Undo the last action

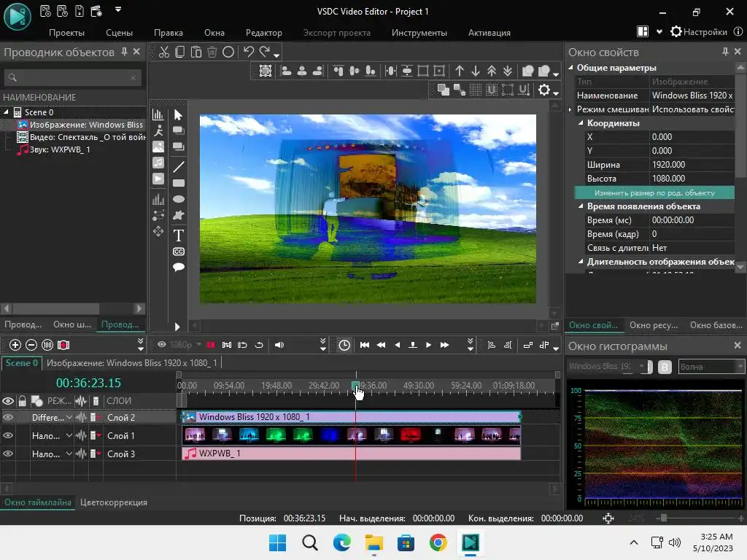click(x=248, y=52)
